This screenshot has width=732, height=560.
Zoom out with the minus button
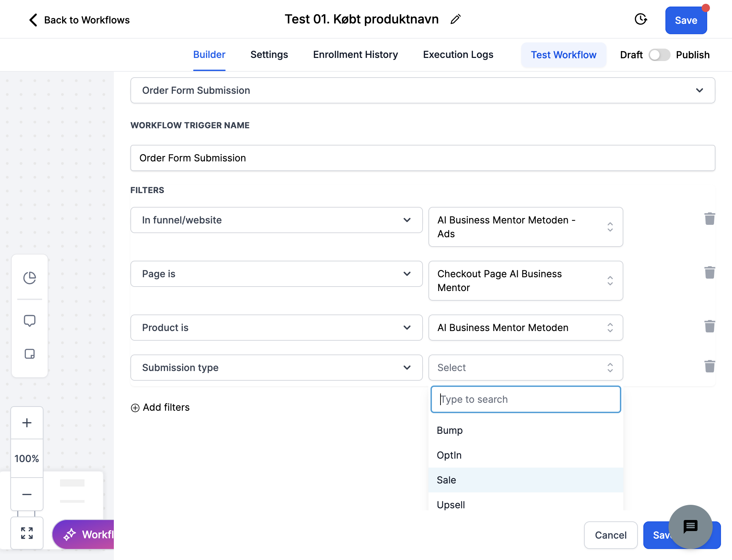click(27, 494)
